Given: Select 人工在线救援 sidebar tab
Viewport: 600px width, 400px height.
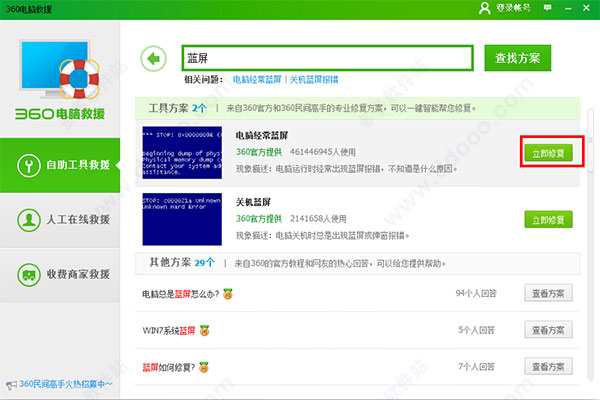Looking at the screenshot, I should [x=60, y=220].
